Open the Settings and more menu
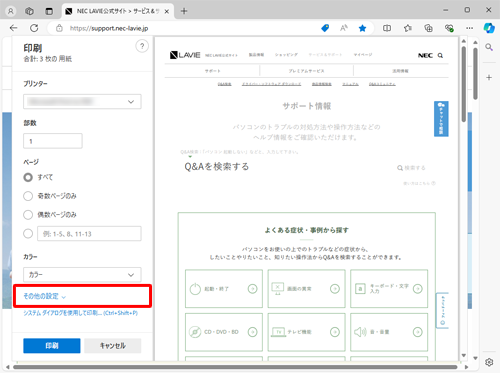Screen dimensions: 500x373 (470, 28)
